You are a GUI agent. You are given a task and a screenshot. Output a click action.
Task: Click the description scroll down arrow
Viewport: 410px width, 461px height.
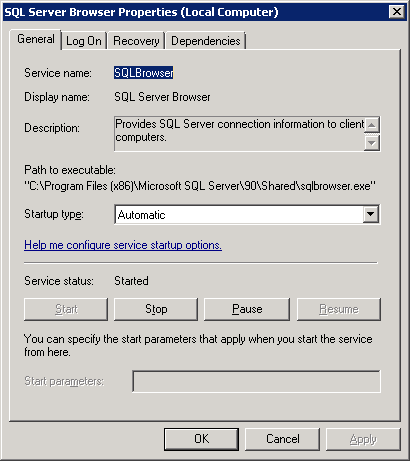[372, 143]
